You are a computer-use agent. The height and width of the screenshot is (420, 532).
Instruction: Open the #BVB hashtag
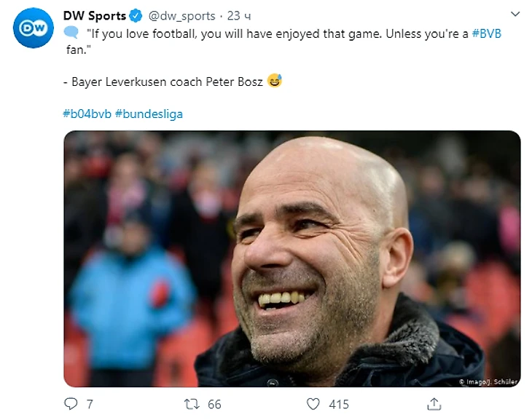486,33
